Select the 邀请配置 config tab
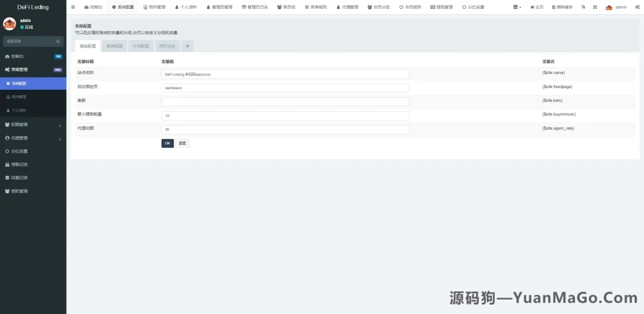 (114, 46)
